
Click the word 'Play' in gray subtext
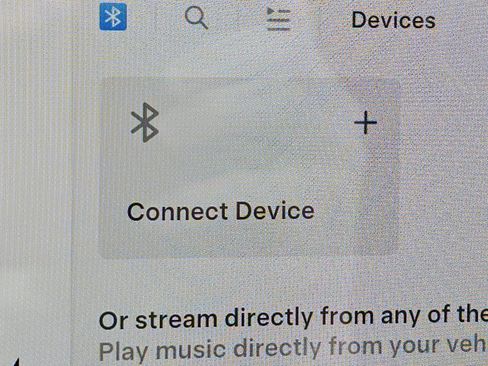[124, 352]
